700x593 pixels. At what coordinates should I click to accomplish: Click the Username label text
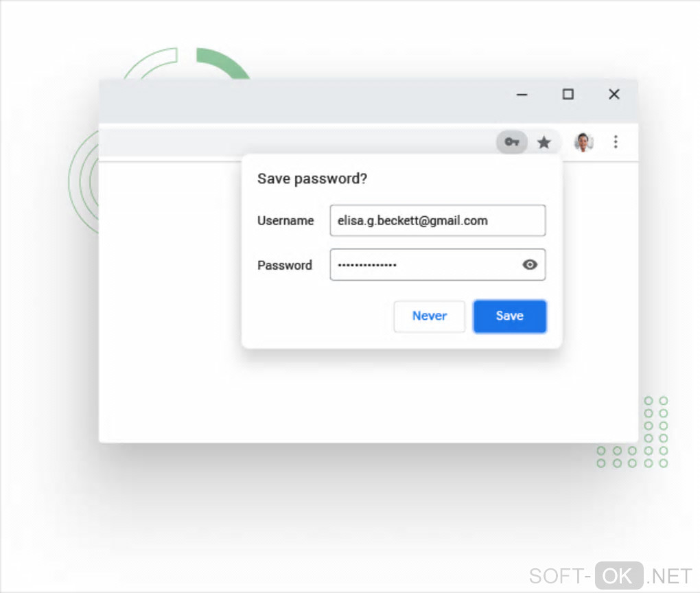tap(285, 220)
